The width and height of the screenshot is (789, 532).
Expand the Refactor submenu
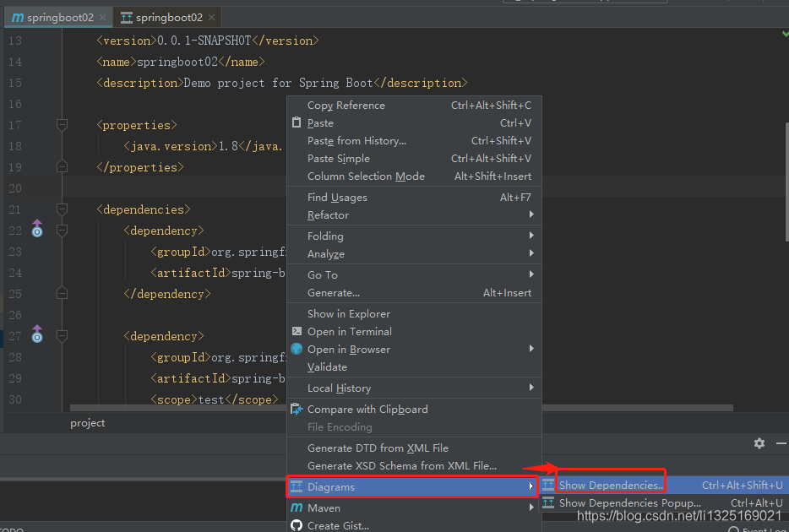[414, 214]
